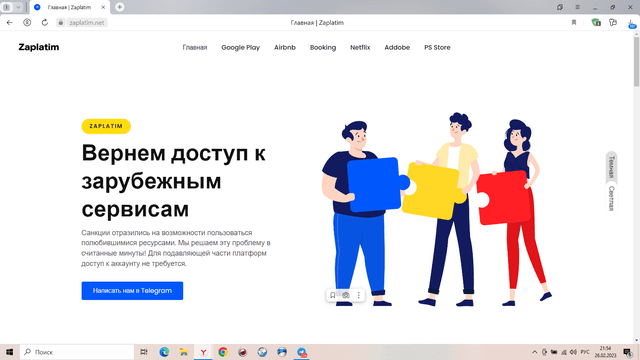Screen dimensions: 640x360
Task: Open the network icon in system tray
Action: [564, 352]
